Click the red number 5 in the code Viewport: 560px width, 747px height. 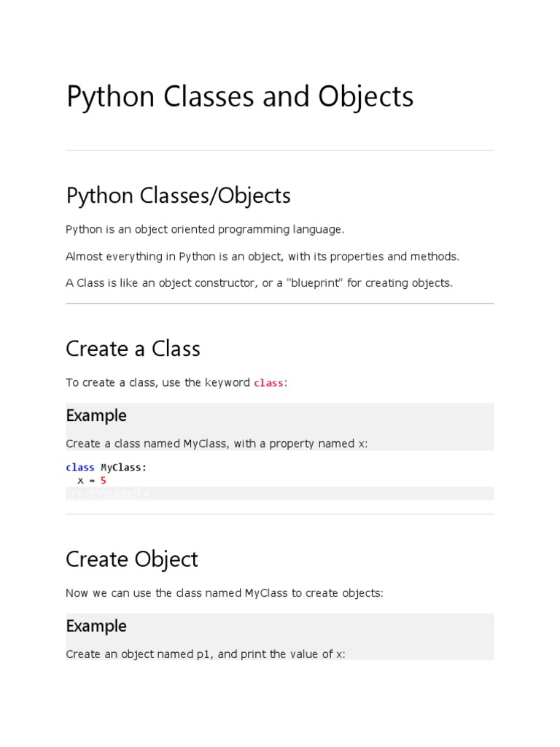[x=104, y=481]
